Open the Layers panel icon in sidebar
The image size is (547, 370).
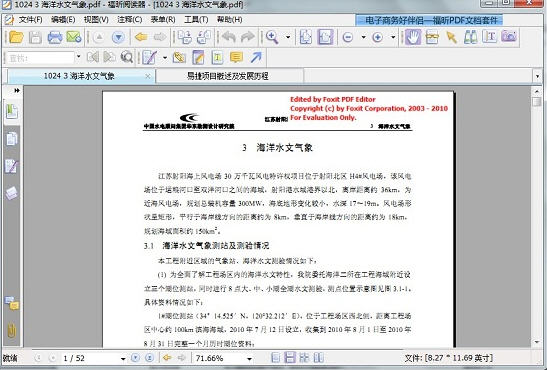tap(12, 193)
